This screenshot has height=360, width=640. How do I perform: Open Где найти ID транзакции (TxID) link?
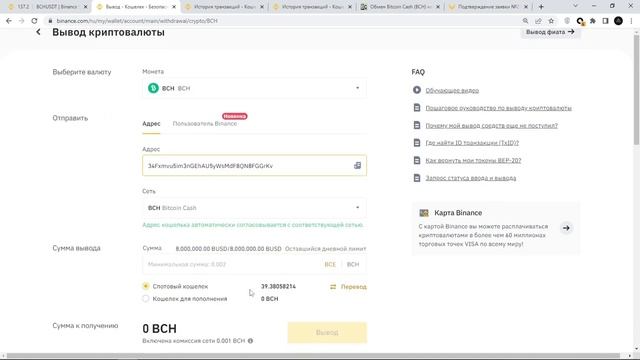point(472,143)
